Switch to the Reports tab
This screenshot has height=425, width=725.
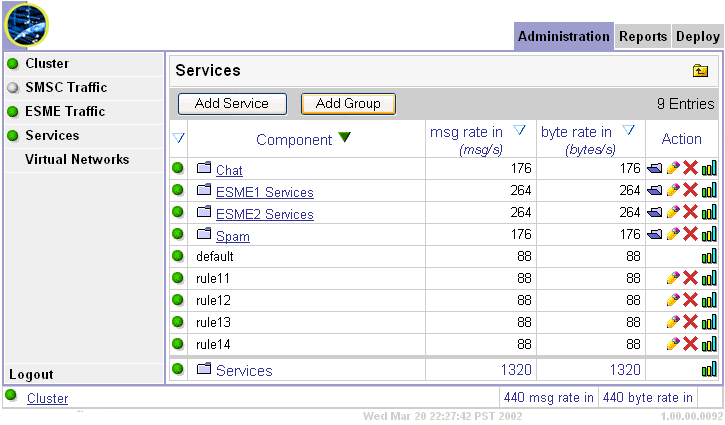tap(642, 36)
